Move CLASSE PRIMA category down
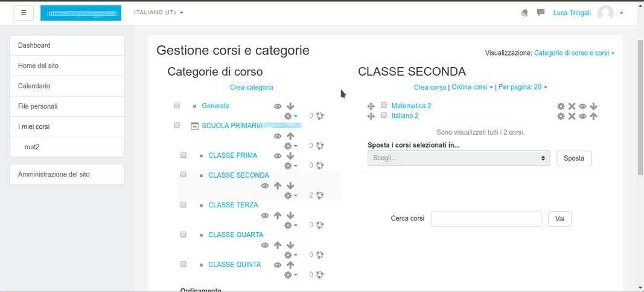Screen dimensions: 644x292 point(290,156)
